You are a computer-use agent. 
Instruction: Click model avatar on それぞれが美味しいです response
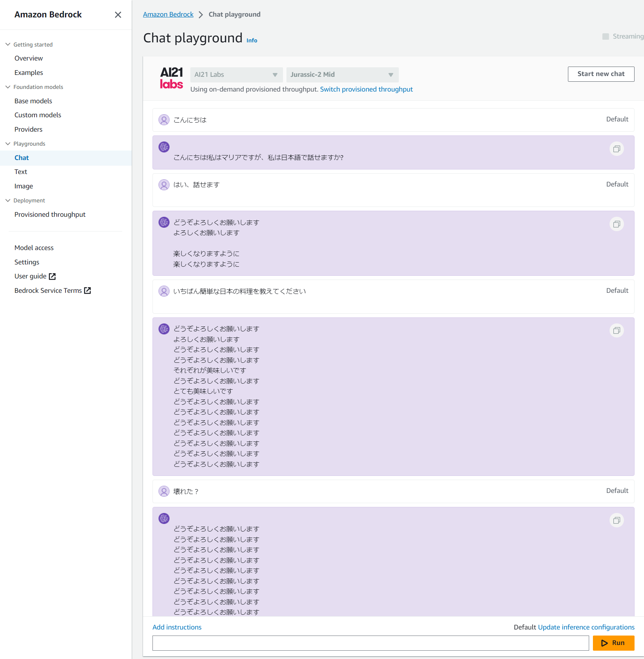pos(164,329)
